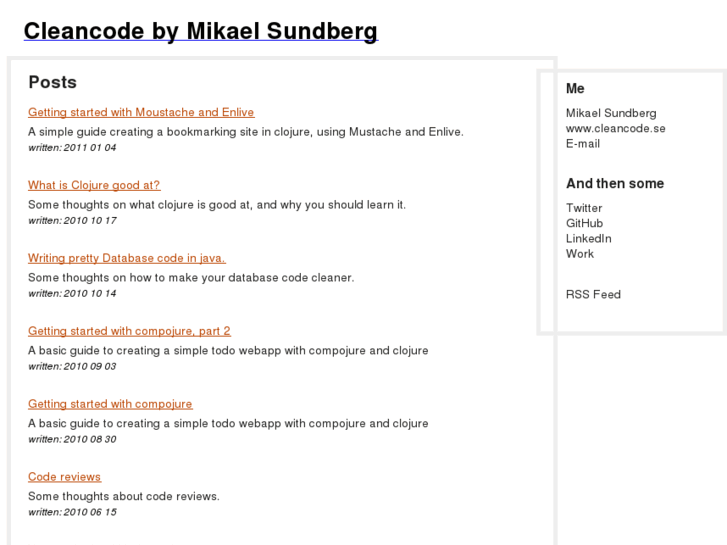The image size is (727, 545).
Task: Click the 'Some thoughts about code reviews.' description
Action: tap(123, 496)
